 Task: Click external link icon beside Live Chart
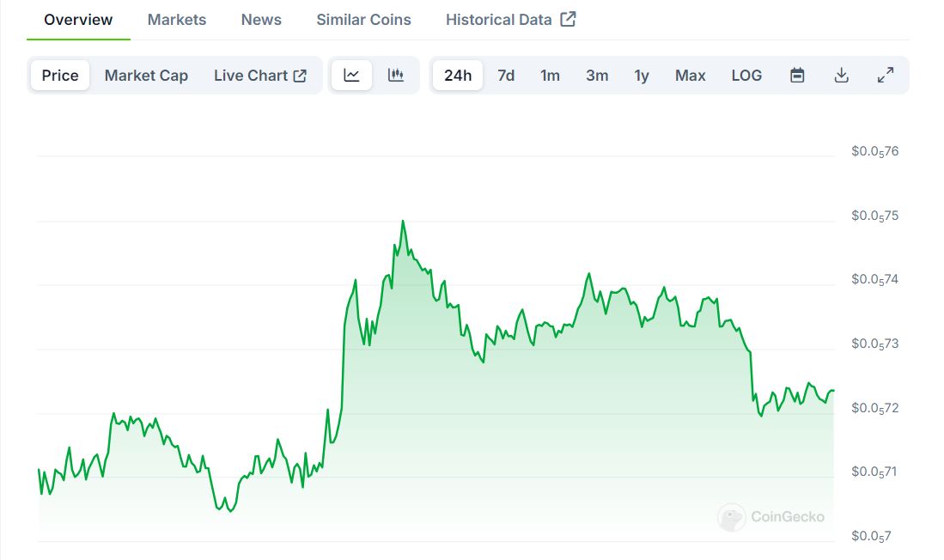(x=300, y=76)
